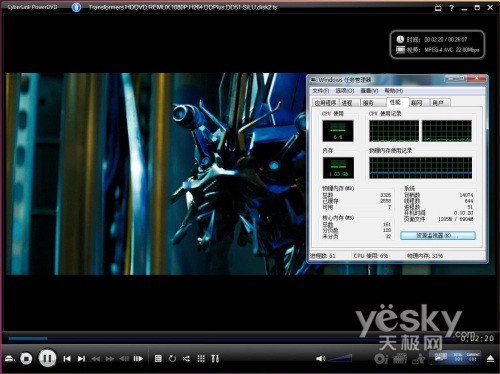This screenshot has height=374, width=500.
Task: Switch to Processes tab in Task Manager
Action: (349, 103)
